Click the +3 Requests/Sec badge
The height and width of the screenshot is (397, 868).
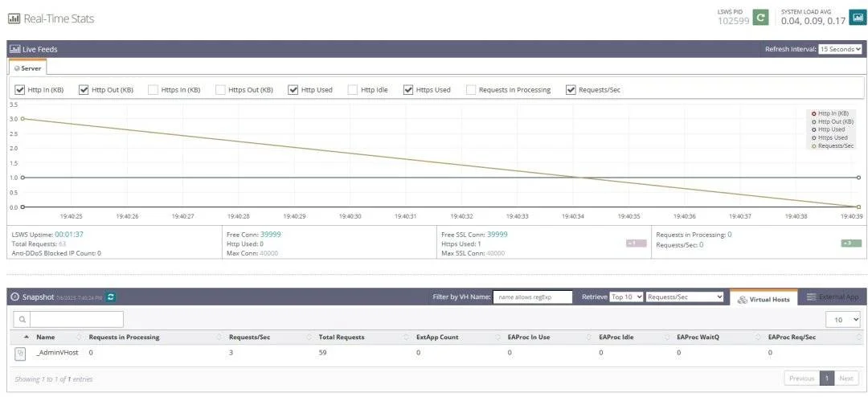click(x=851, y=243)
